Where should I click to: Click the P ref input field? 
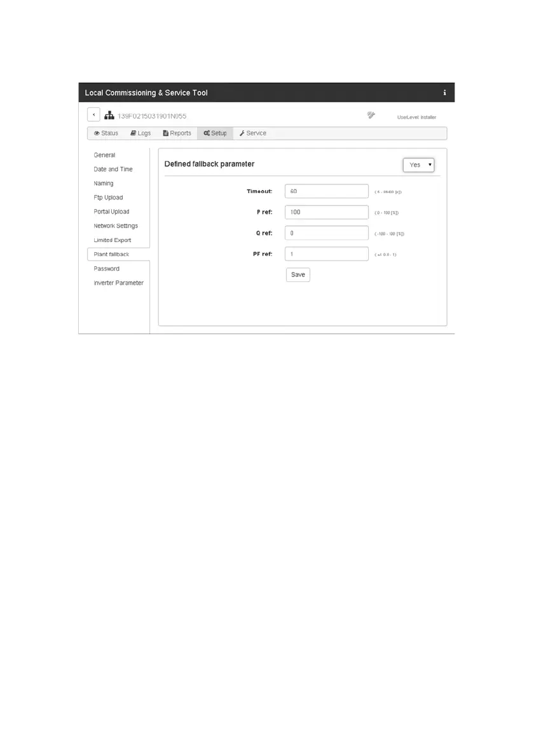click(x=327, y=212)
